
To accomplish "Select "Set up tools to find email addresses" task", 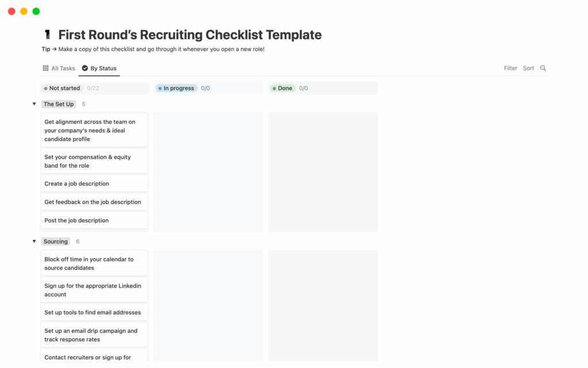I will coord(94,312).
